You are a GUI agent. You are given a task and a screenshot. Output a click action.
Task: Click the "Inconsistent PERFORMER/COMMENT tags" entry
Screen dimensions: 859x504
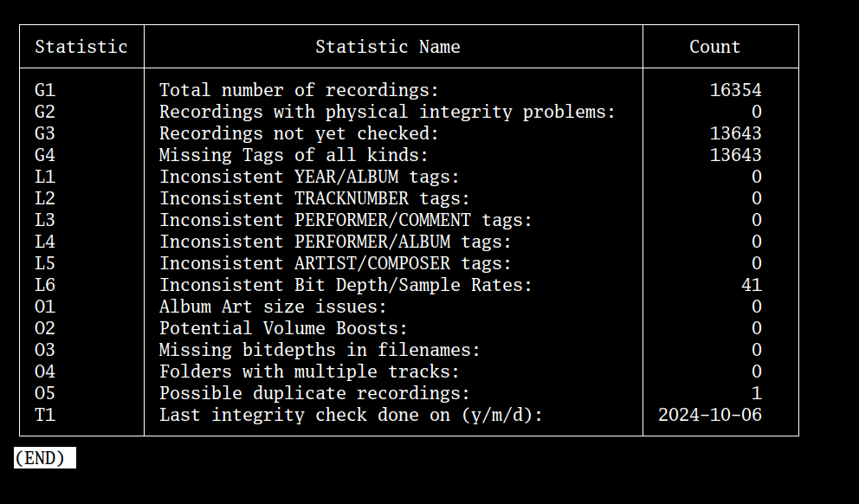[346, 220]
